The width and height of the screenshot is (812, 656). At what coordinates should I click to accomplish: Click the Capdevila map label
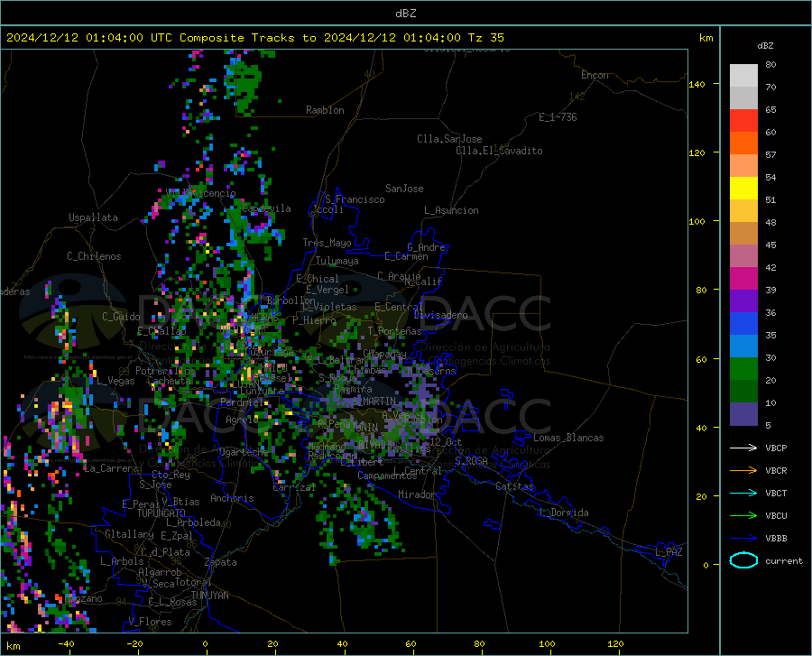[266, 208]
